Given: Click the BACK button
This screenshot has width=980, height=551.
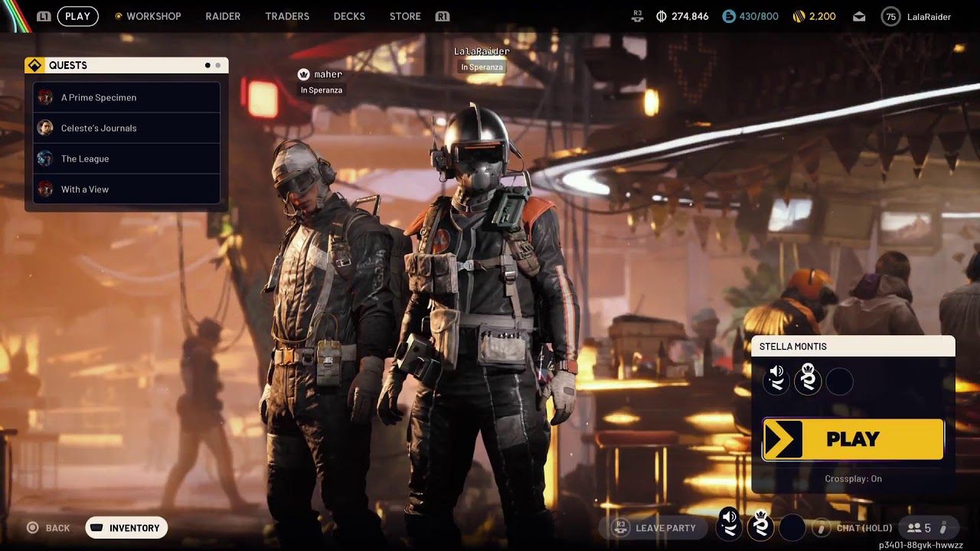Looking at the screenshot, I should (49, 528).
